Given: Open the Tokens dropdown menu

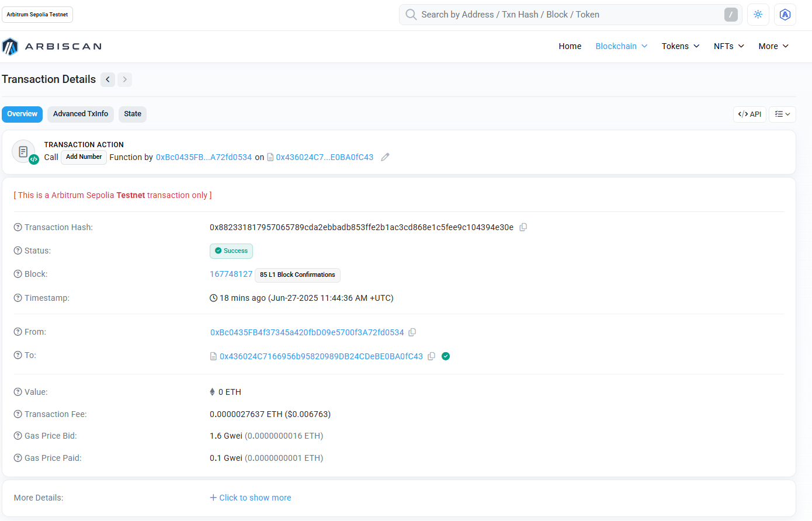Looking at the screenshot, I should (681, 46).
